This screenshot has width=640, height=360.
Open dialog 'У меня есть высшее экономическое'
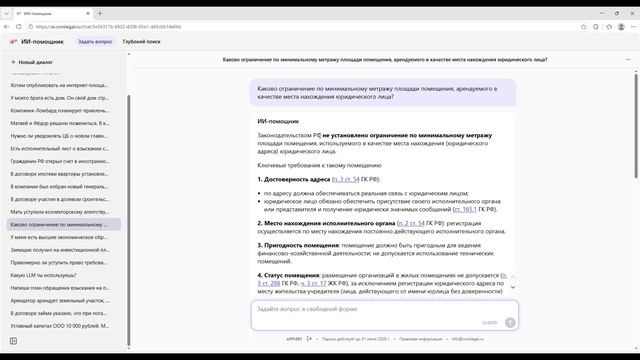[59, 237]
